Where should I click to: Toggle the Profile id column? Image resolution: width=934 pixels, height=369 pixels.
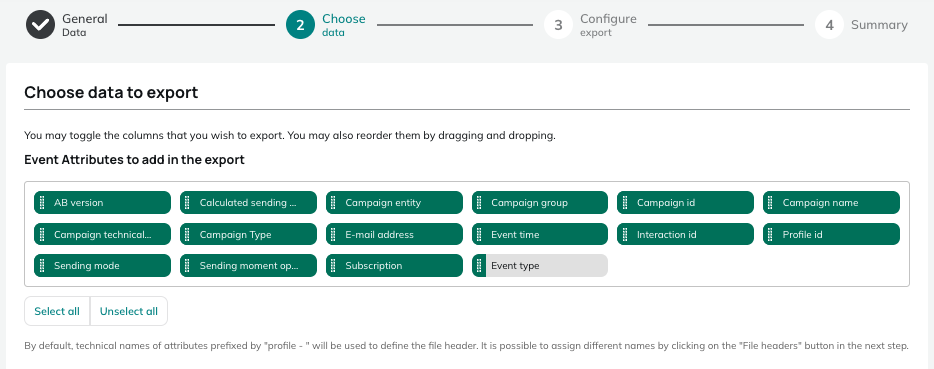(x=832, y=234)
